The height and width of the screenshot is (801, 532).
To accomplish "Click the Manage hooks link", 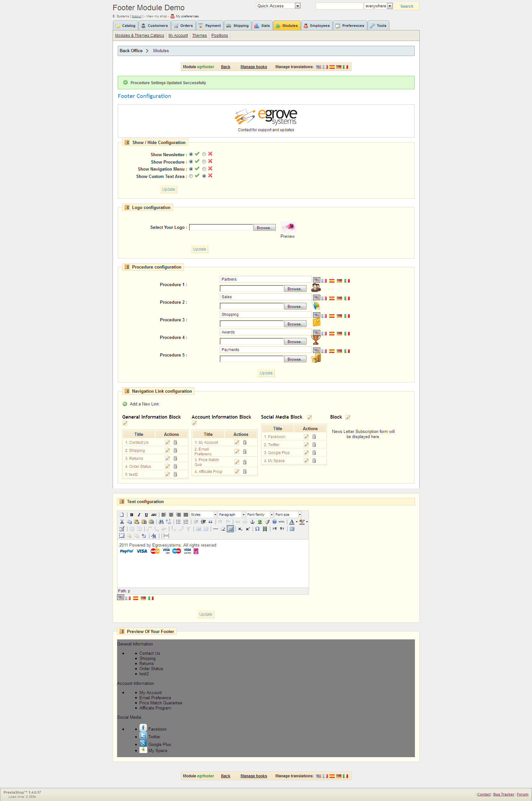I will (x=253, y=67).
